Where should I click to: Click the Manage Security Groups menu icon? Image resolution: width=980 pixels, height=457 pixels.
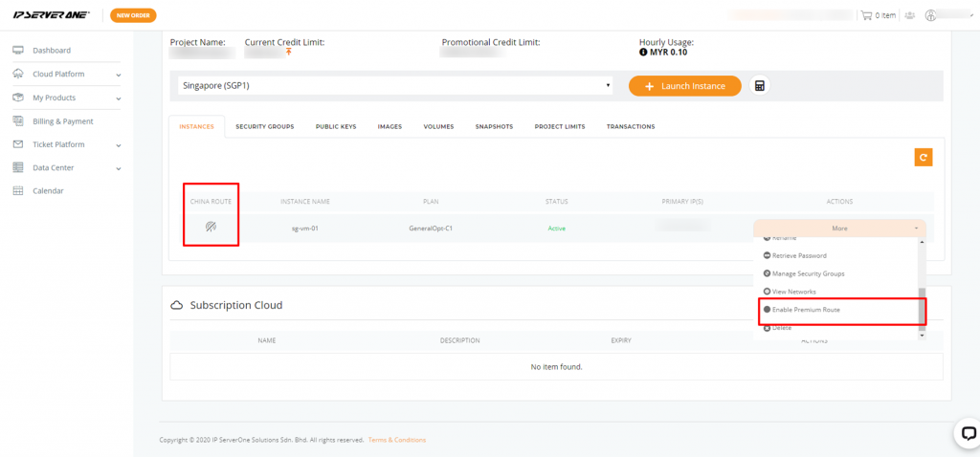(767, 273)
